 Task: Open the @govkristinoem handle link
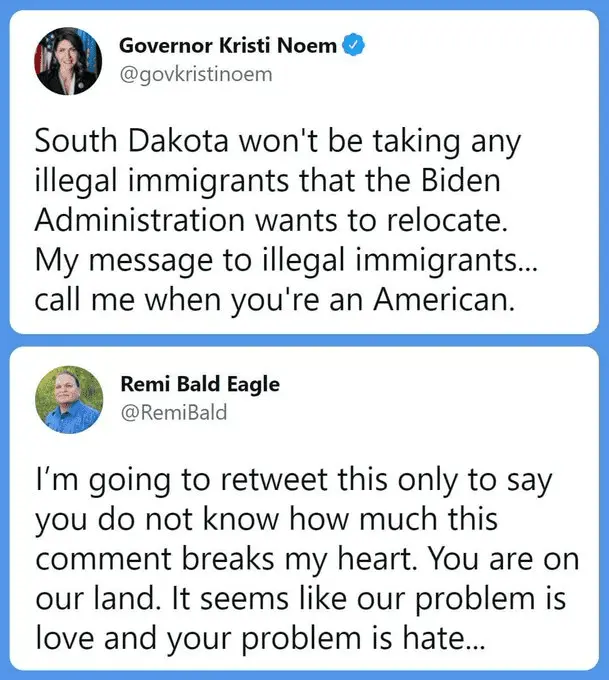[x=196, y=75]
